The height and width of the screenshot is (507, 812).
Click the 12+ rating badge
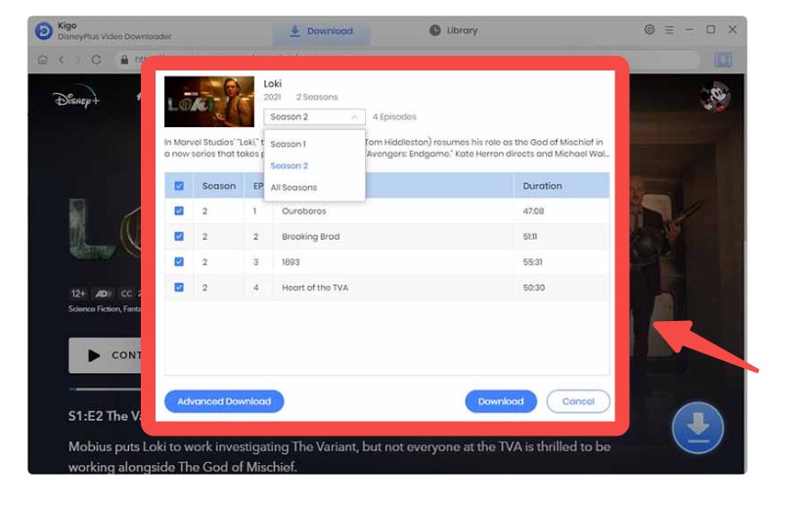(x=78, y=294)
